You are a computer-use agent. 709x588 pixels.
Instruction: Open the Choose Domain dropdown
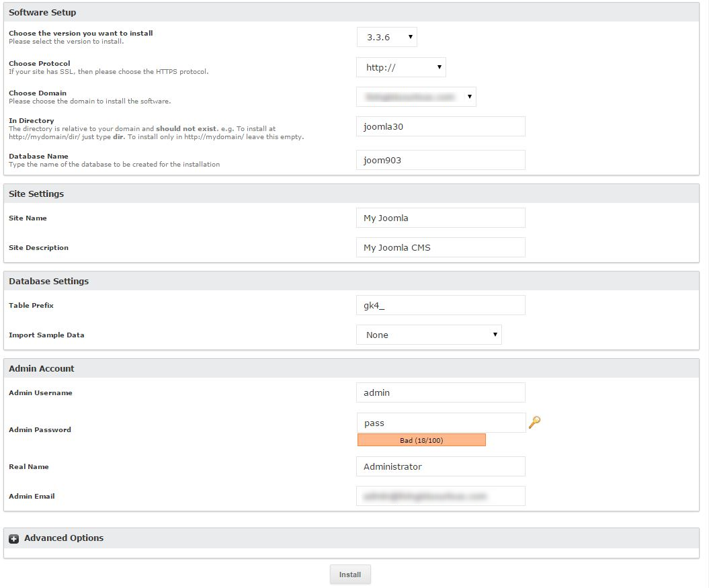416,97
